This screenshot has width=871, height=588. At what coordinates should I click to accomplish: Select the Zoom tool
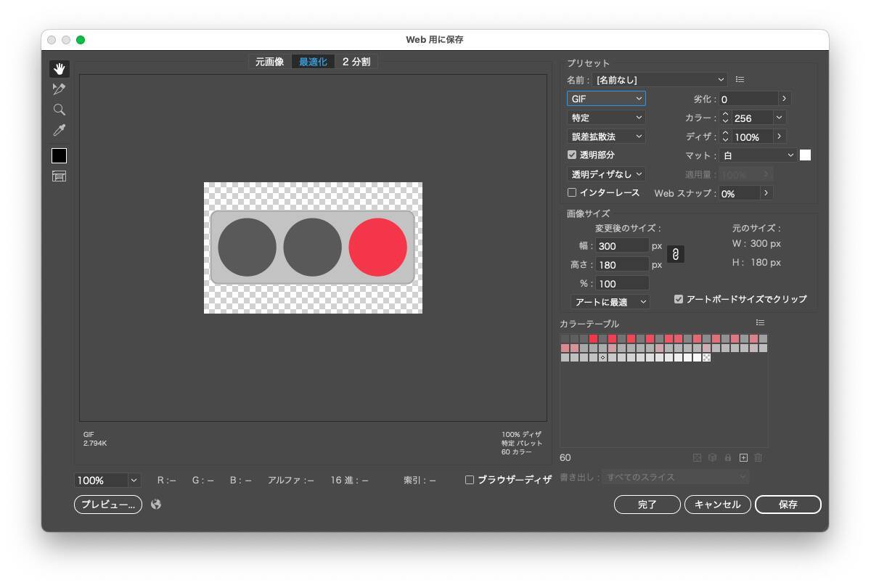[60, 110]
